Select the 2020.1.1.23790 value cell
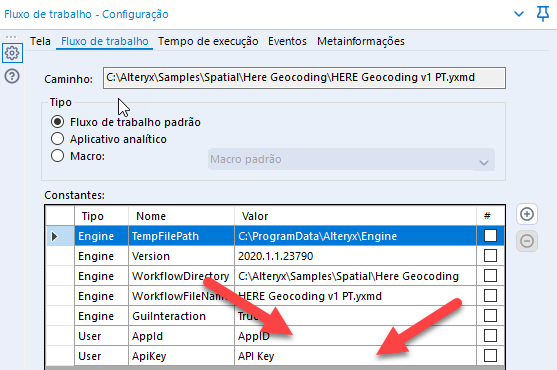The height and width of the screenshot is (370, 557). tap(355, 256)
